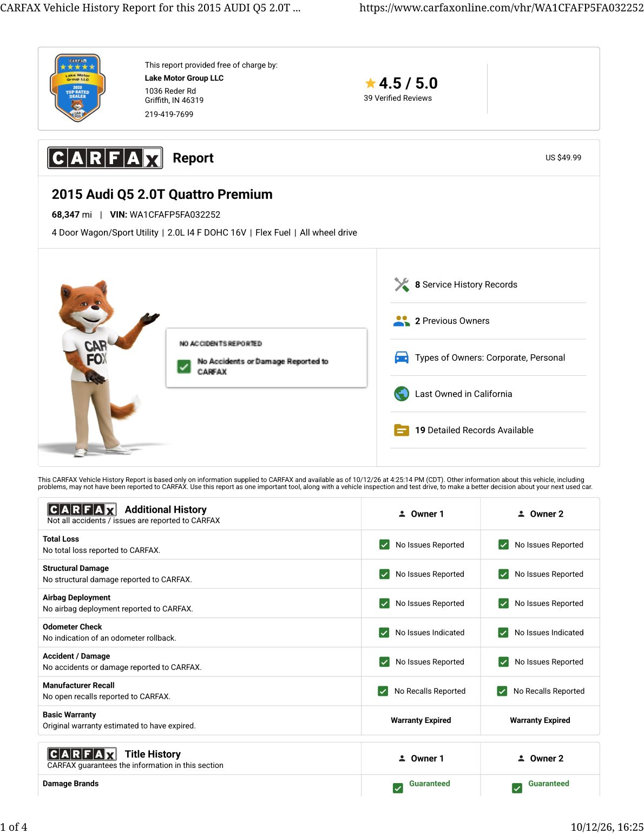Click the 1036 Reder Rd address line

click(x=170, y=91)
